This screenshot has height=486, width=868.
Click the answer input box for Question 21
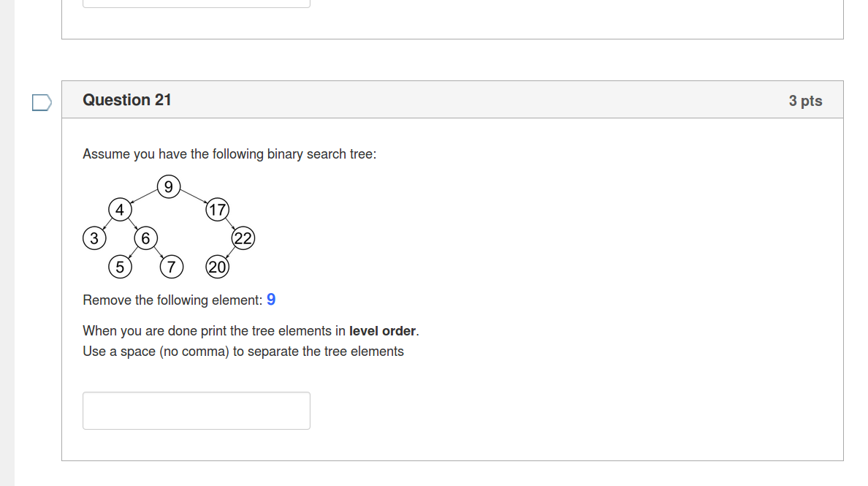tap(196, 410)
